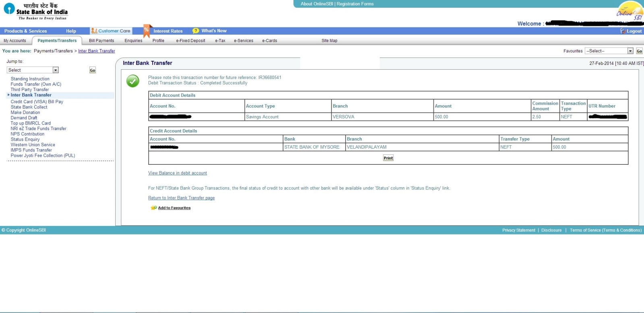Click the VERSOVA branch cell

(382, 117)
